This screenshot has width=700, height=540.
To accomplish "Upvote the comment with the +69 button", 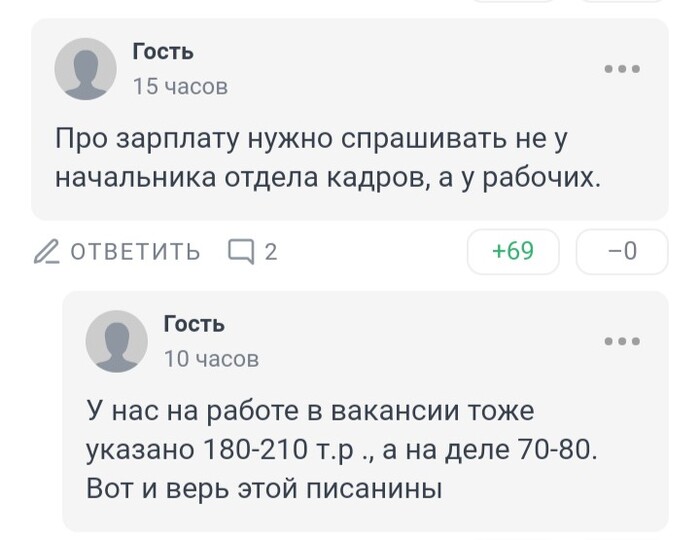I will pyautogui.click(x=513, y=251).
